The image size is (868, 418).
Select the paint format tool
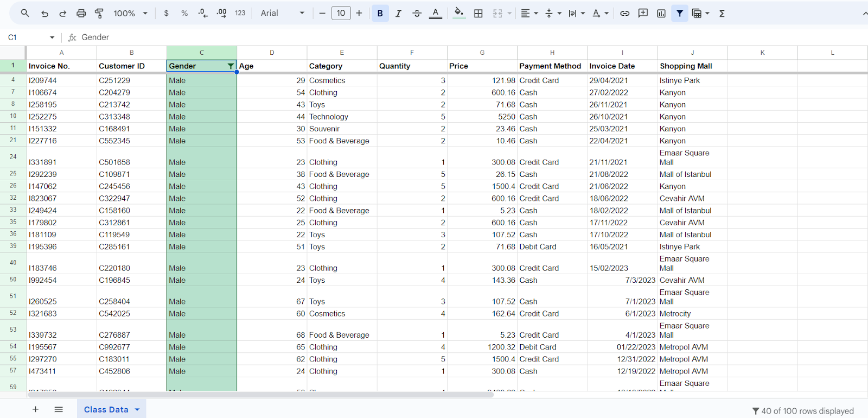point(99,13)
